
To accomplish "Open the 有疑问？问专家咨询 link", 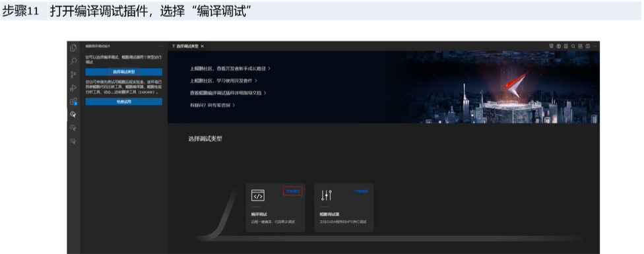I will tap(212, 106).
